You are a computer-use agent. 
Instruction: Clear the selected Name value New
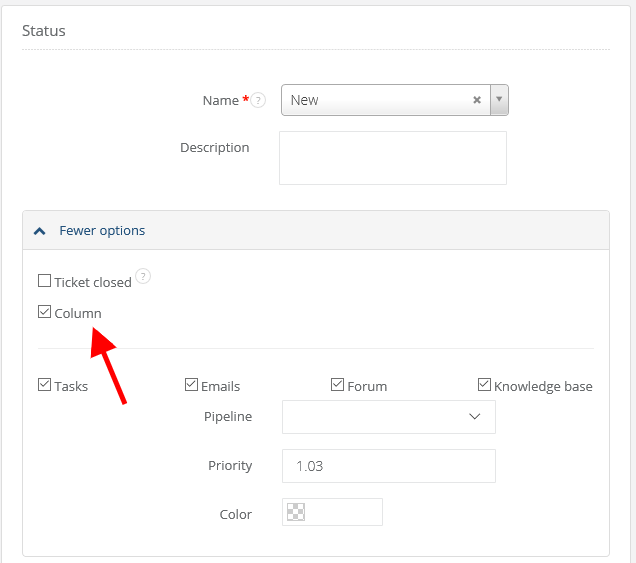tap(477, 100)
